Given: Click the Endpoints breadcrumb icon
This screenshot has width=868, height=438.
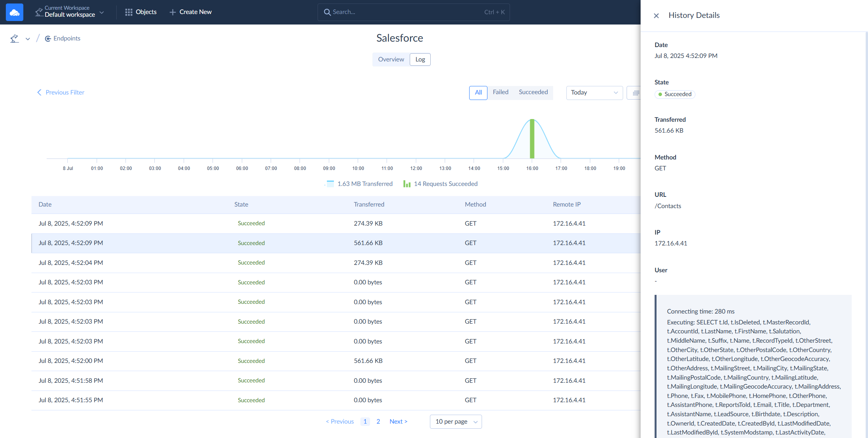Looking at the screenshot, I should (48, 39).
